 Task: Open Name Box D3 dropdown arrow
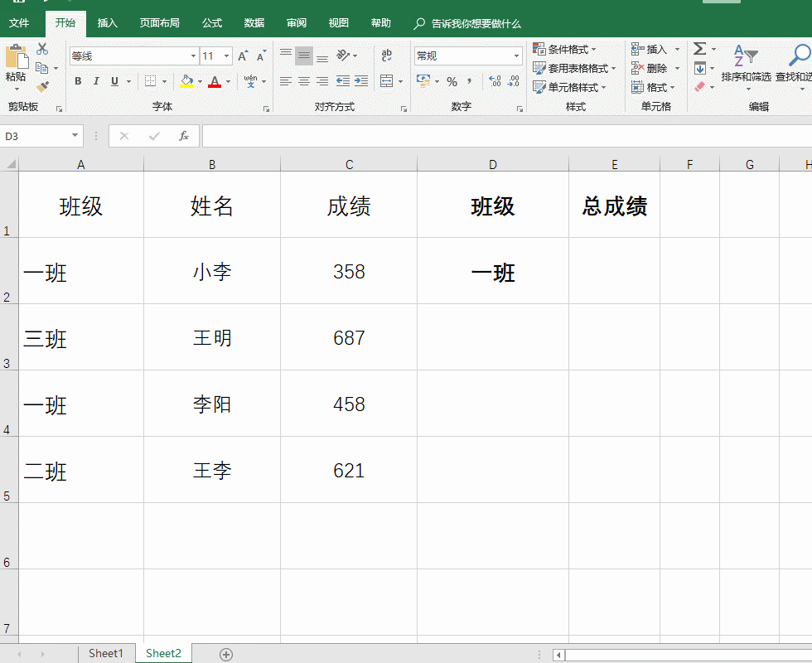point(75,136)
